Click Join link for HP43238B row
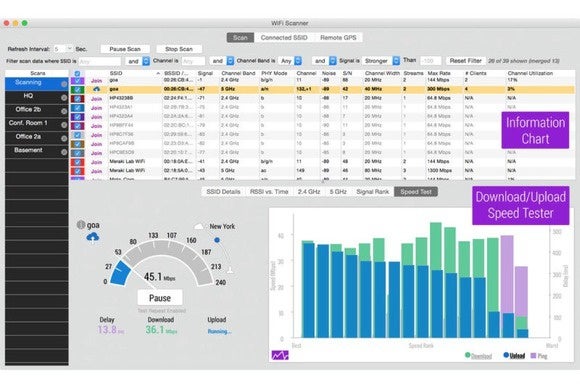The width and height of the screenshot is (580, 388). click(97, 99)
